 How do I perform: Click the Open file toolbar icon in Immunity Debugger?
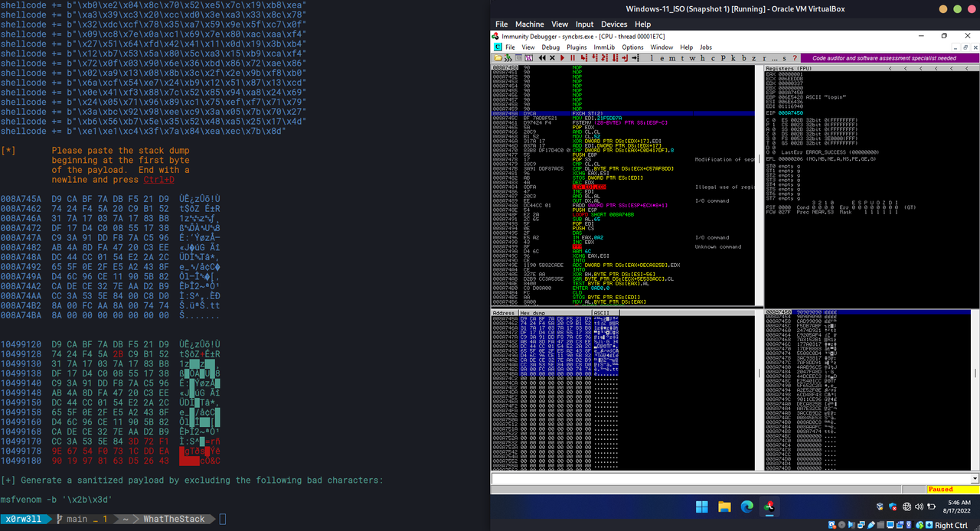498,58
